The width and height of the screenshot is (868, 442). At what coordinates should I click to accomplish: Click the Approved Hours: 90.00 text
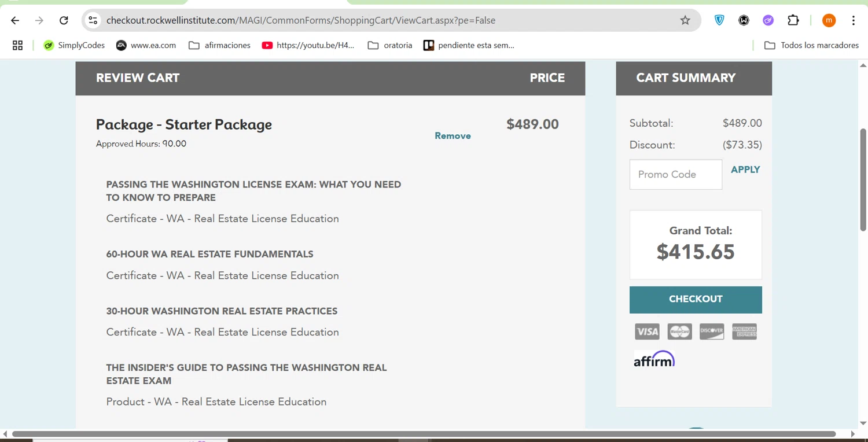(141, 143)
